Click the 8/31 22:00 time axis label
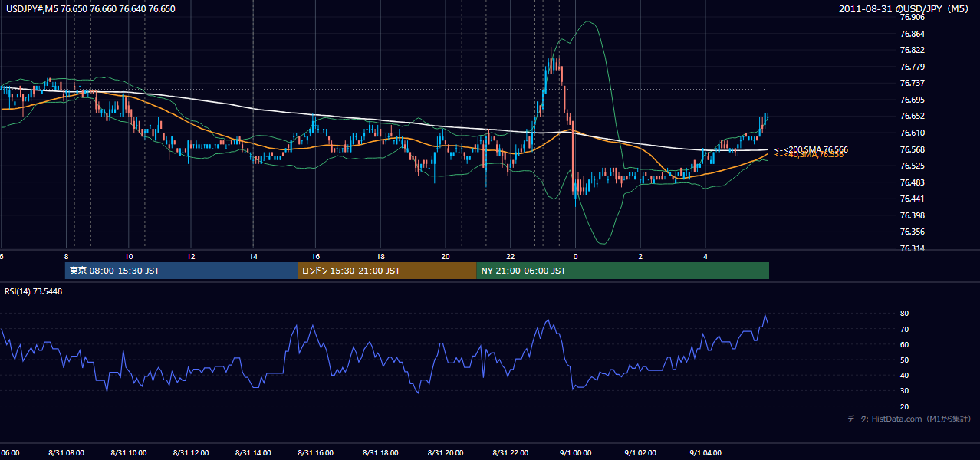This screenshot has height=460, width=980. pyautogui.click(x=511, y=453)
